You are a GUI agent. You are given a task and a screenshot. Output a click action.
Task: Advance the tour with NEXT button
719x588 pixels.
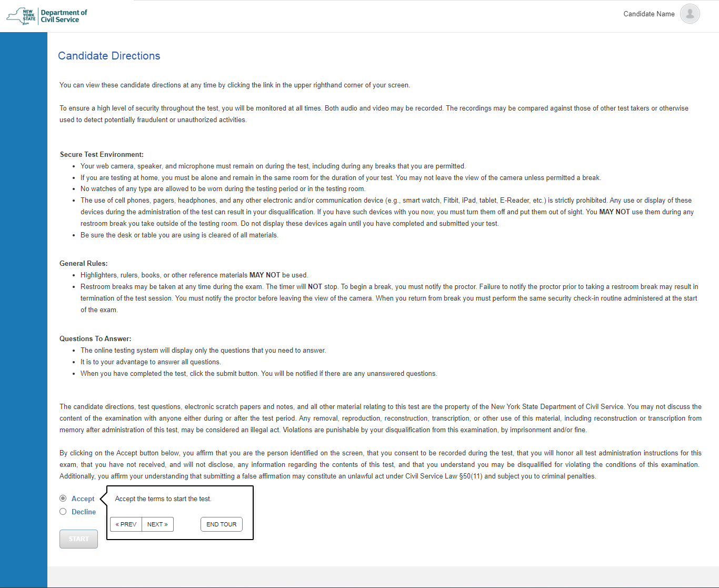(x=157, y=524)
